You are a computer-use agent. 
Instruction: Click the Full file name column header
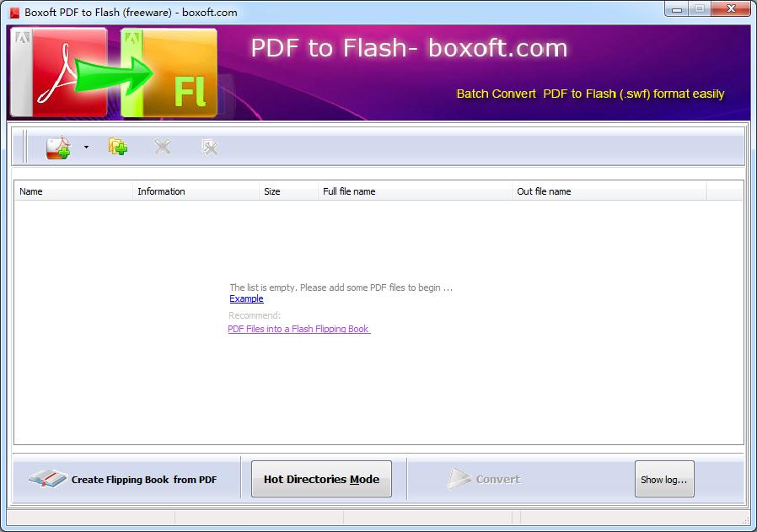pos(415,191)
